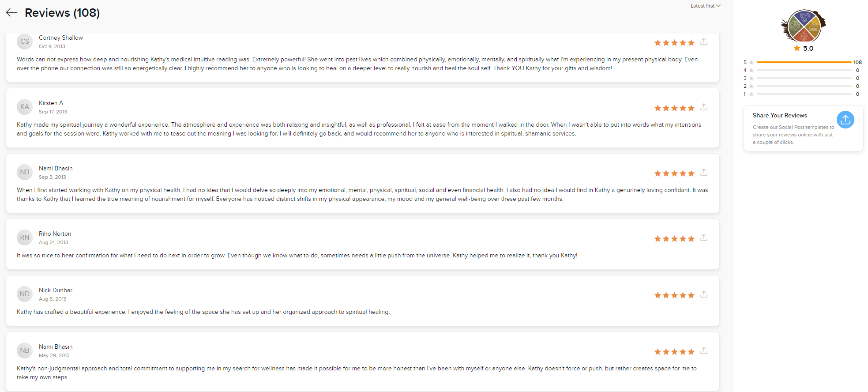Share Nick Dunbar's review
Image resolution: width=868 pixels, height=392 pixels.
704,294
